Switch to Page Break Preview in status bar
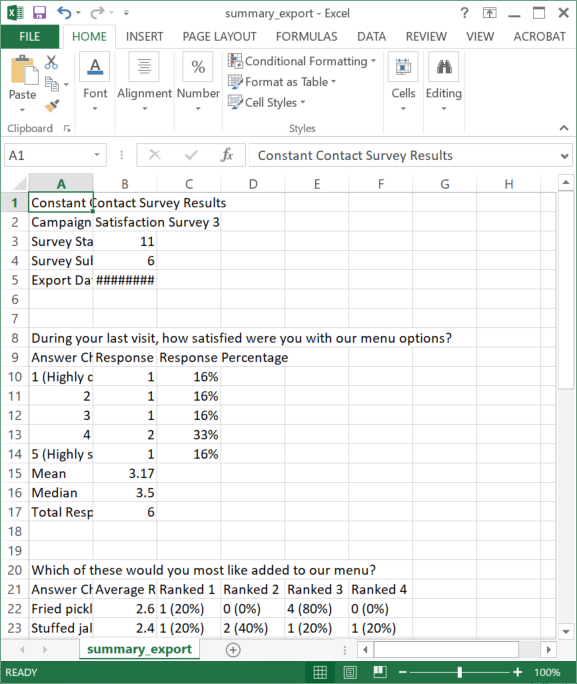 [380, 672]
